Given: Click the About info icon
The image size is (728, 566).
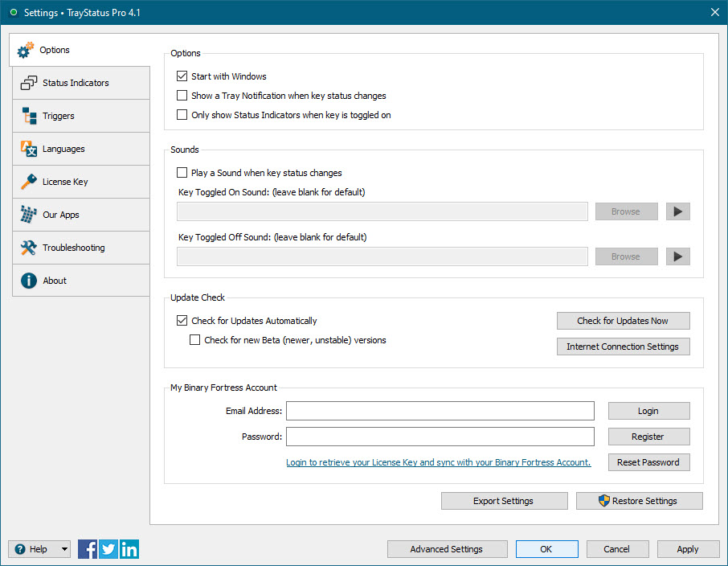Looking at the screenshot, I should tap(29, 281).
